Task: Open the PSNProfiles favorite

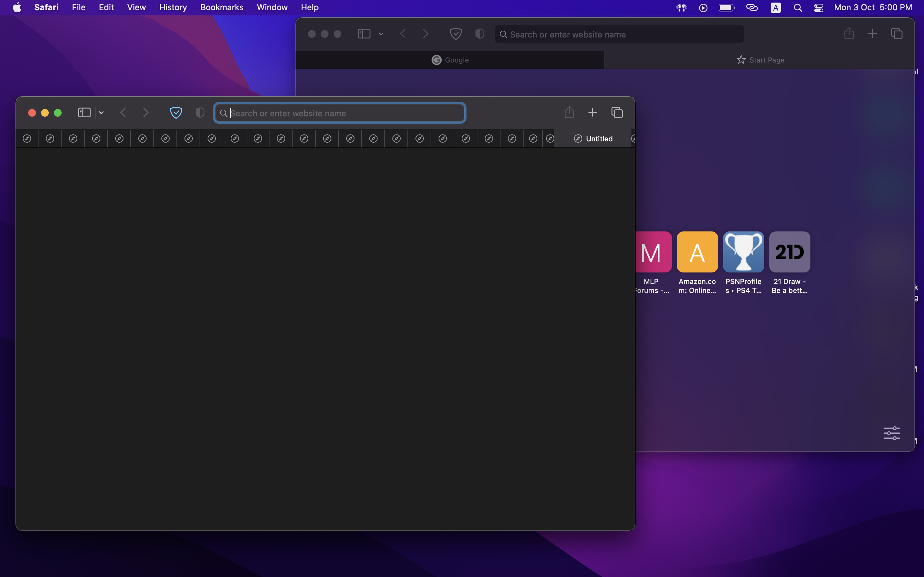Action: 743,252
